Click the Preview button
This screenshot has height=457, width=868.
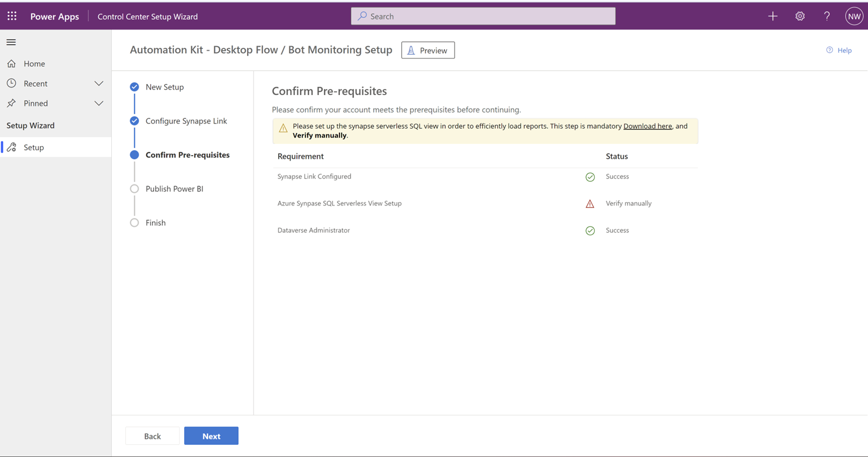pos(428,50)
